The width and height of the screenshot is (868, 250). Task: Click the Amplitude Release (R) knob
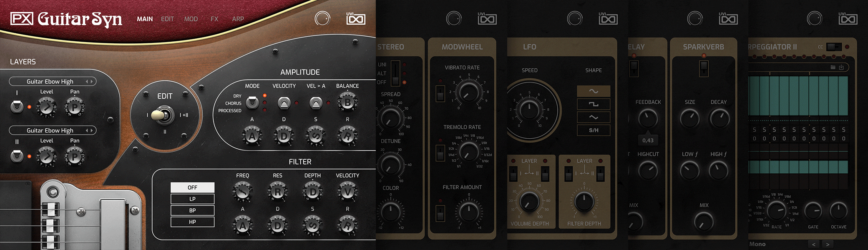click(347, 136)
